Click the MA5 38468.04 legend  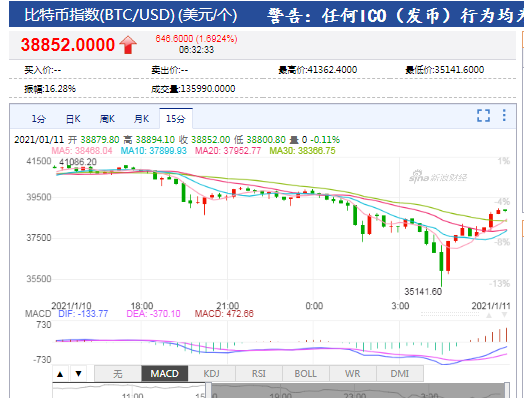pyautogui.click(x=82, y=151)
